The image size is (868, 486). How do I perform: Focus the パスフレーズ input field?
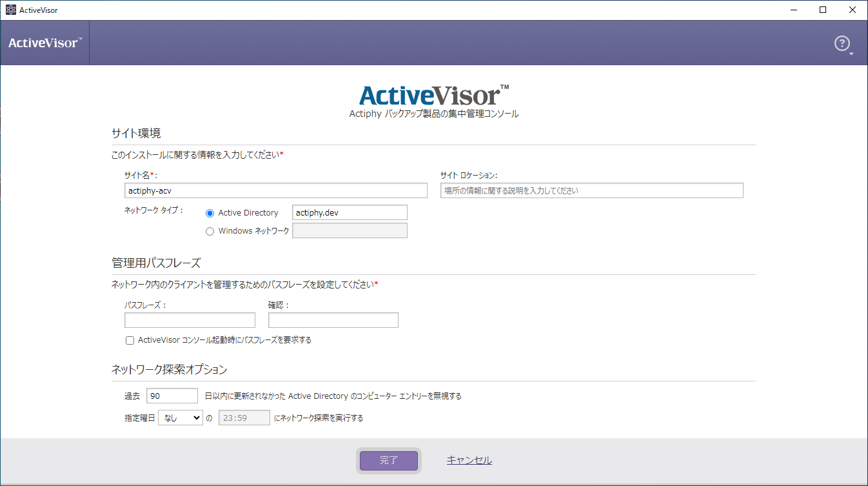(190, 320)
